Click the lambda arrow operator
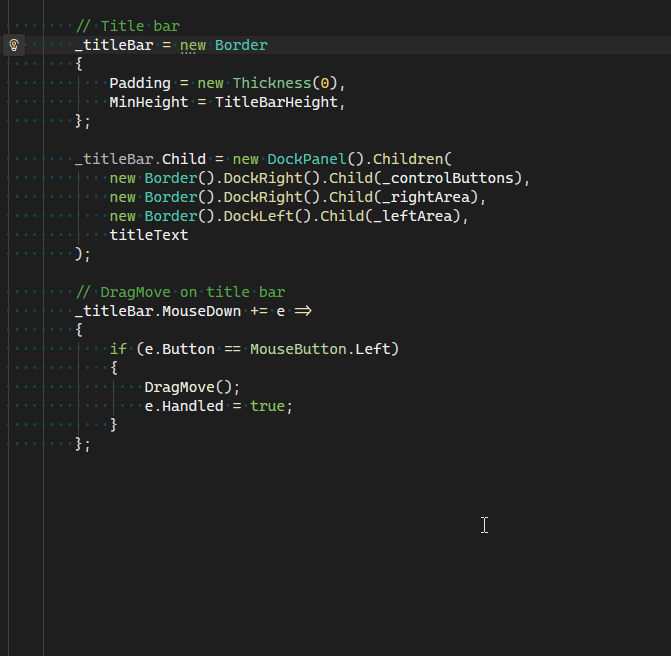Viewport: 671px width, 656px height. tap(303, 311)
